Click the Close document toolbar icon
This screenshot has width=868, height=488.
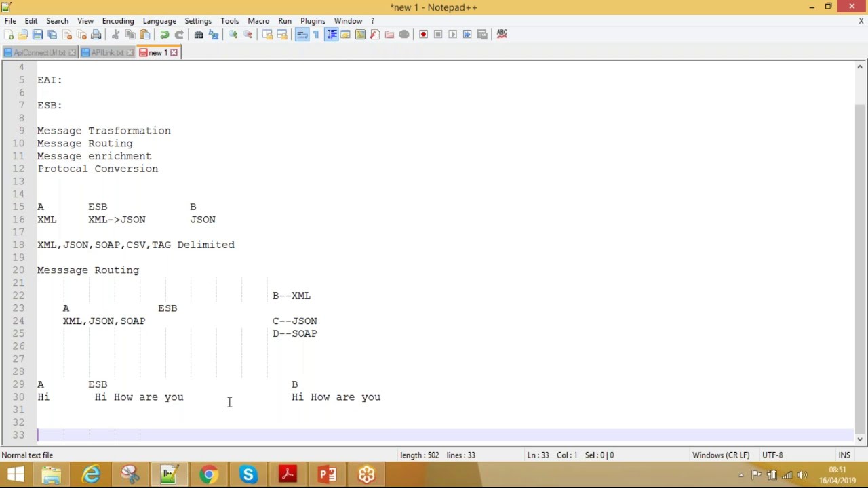tap(67, 34)
